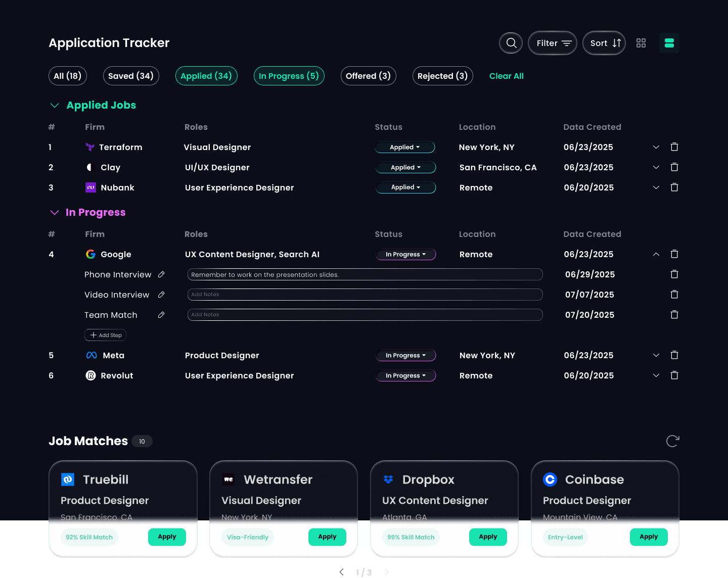This screenshot has width=728, height=578.
Task: Delete the Meta application row
Action: click(x=674, y=355)
